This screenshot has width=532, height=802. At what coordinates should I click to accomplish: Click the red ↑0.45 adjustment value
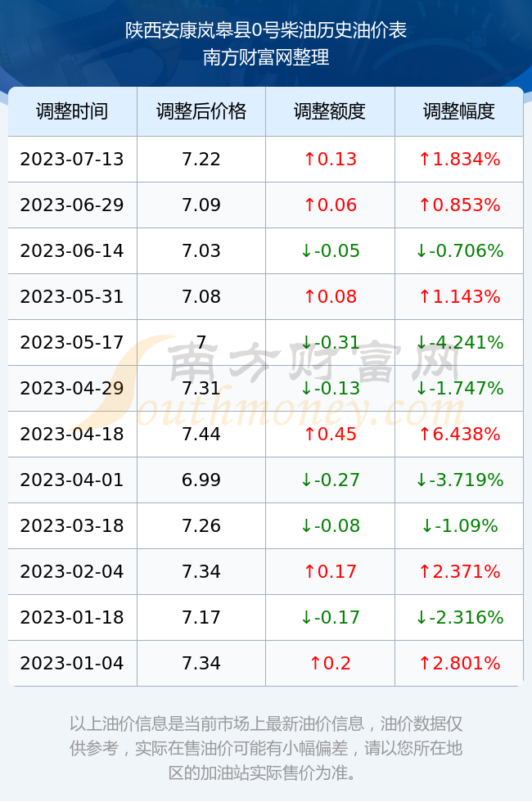pos(330,434)
